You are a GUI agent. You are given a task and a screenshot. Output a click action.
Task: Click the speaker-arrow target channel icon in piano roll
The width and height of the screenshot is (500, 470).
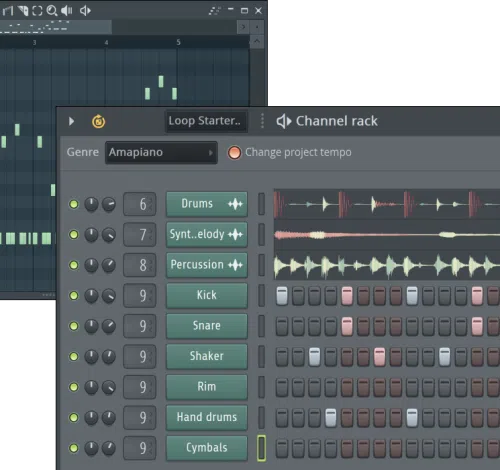point(85,11)
